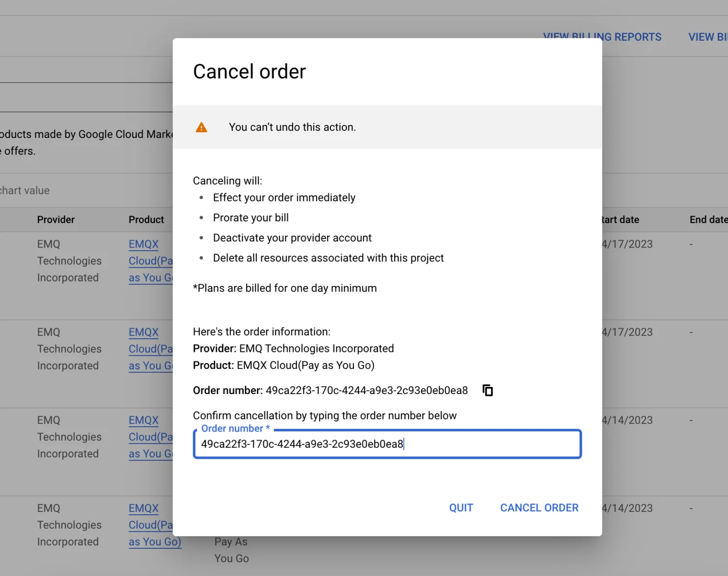Click the Cancel order dialog title
728x576 pixels.
[x=249, y=72]
